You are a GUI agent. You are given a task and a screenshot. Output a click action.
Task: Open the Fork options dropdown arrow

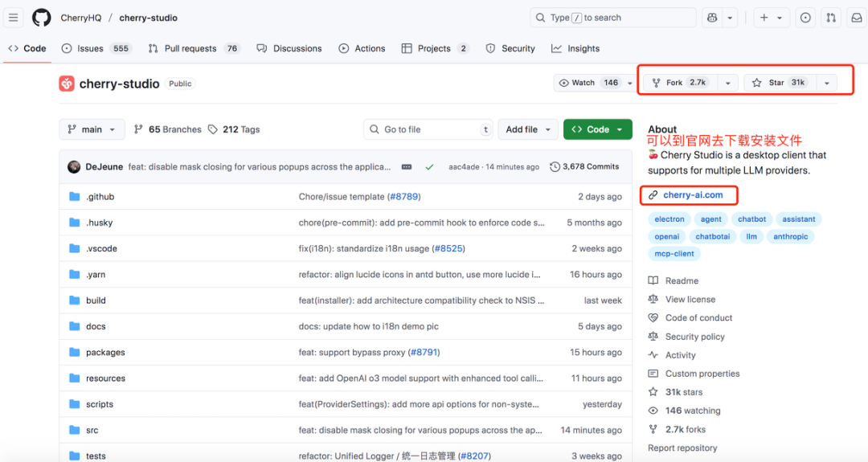click(x=728, y=83)
